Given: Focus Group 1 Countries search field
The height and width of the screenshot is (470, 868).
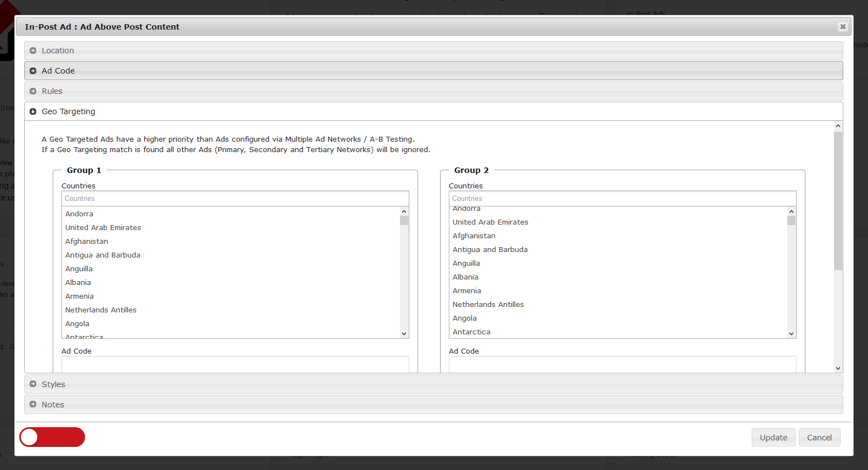Looking at the screenshot, I should (235, 199).
